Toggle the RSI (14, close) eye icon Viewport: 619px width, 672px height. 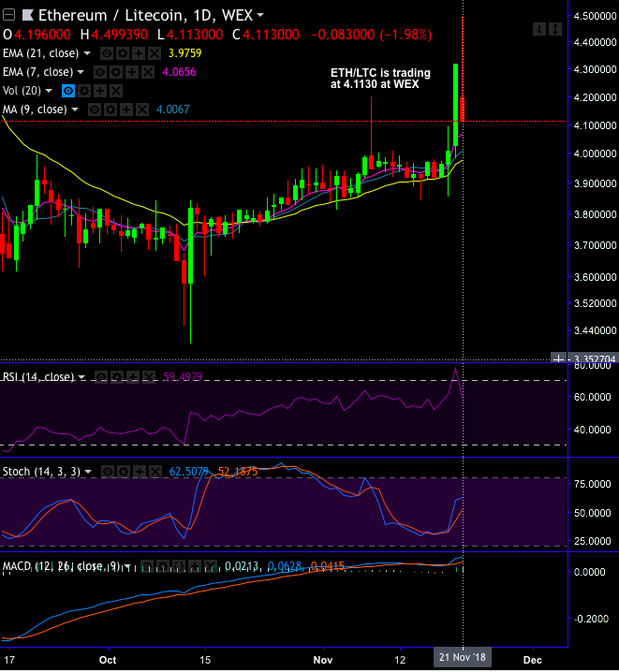click(x=101, y=377)
